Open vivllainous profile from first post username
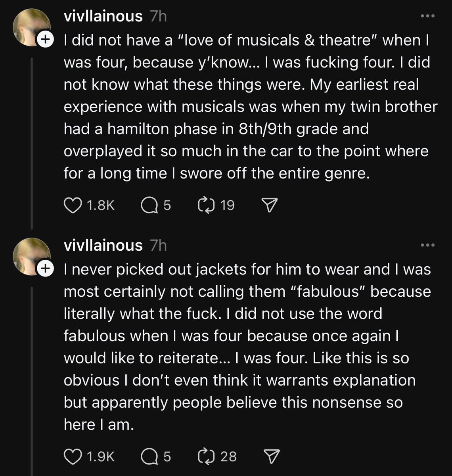Image resolution: width=452 pixels, height=476 pixels. [103, 16]
